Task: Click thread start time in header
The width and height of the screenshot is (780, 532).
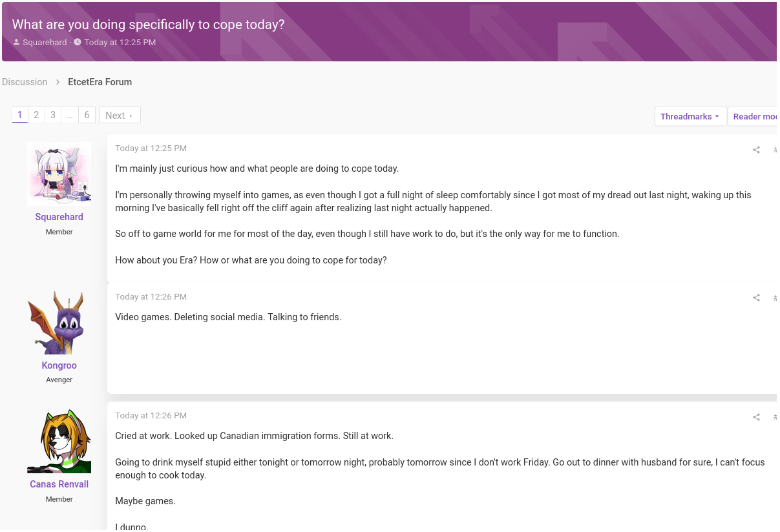Action: (x=120, y=43)
